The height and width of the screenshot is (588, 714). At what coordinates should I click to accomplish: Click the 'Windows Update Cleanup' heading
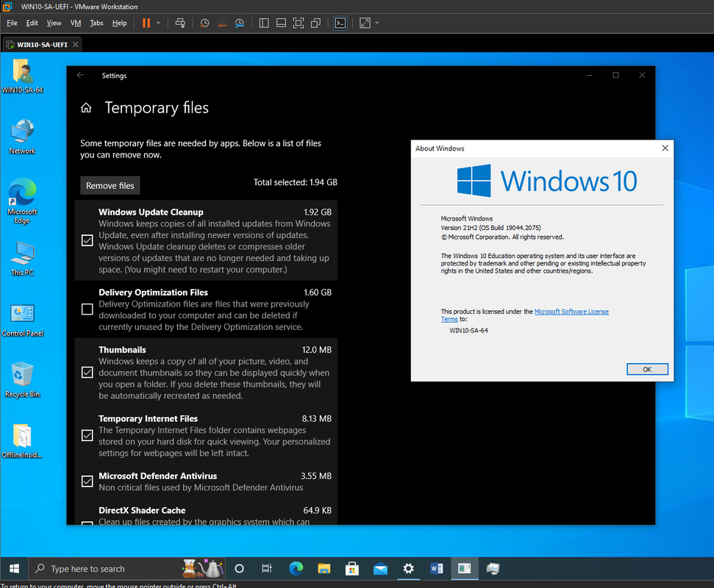(x=151, y=212)
